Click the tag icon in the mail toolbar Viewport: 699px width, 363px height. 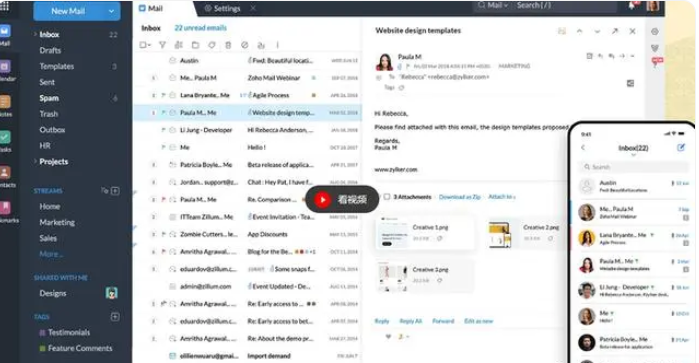point(212,45)
